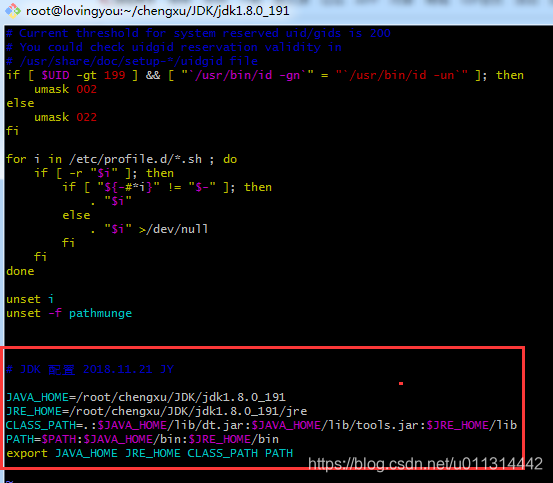553x483 pixels.
Task: Click the CLASS_PATH= assignment line
Action: pyautogui.click(x=262, y=425)
